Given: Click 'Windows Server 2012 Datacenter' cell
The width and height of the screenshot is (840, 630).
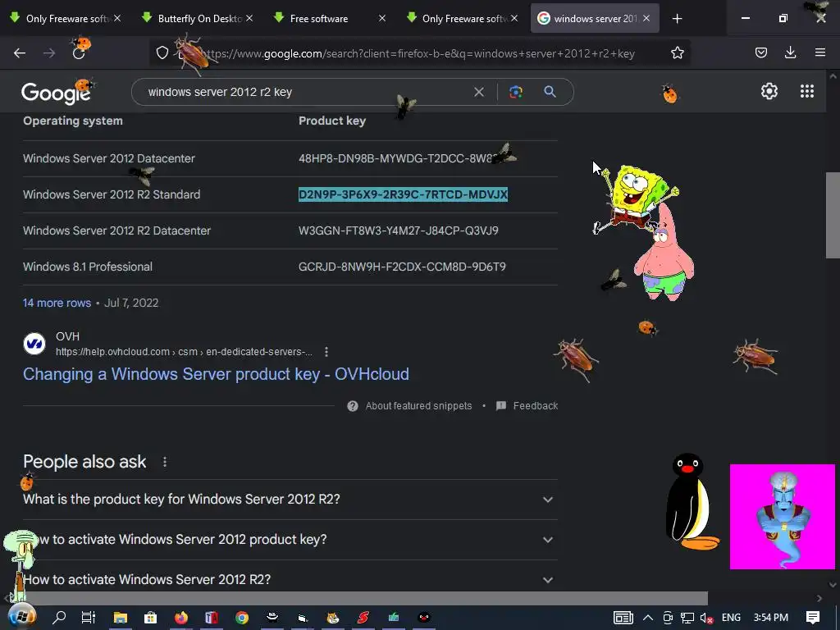Looking at the screenshot, I should tap(109, 158).
